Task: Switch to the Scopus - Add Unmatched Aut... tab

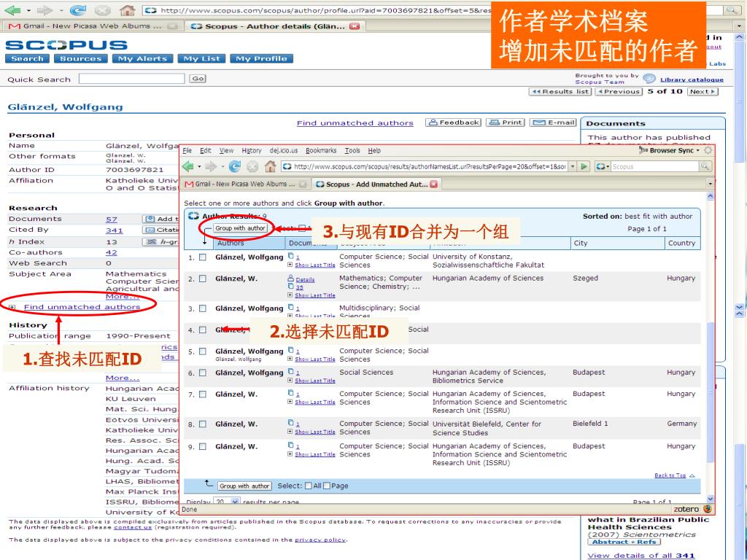Action: pos(376,184)
